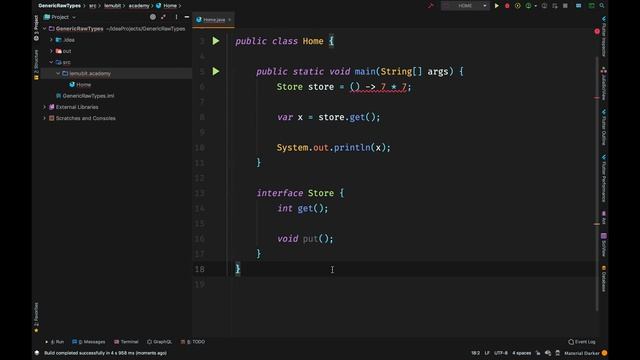The width and height of the screenshot is (640, 360).
Task: Expand External Libraries node
Action: [x=44, y=107]
